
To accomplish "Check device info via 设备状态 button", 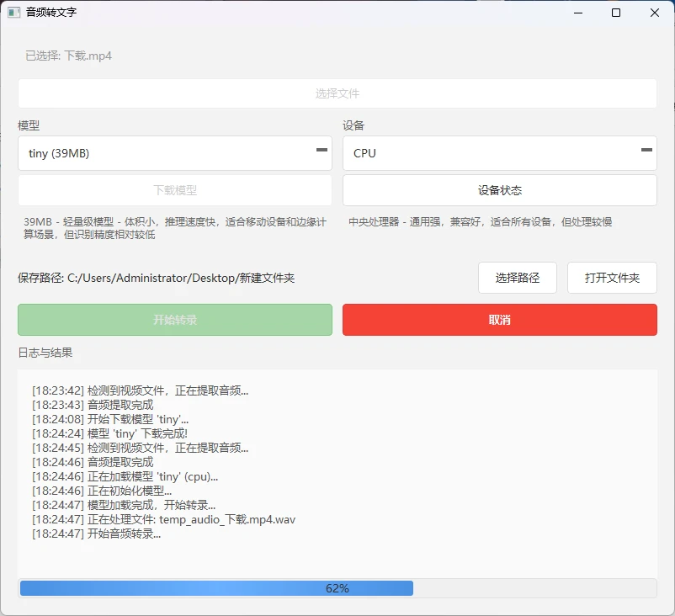I will (500, 190).
